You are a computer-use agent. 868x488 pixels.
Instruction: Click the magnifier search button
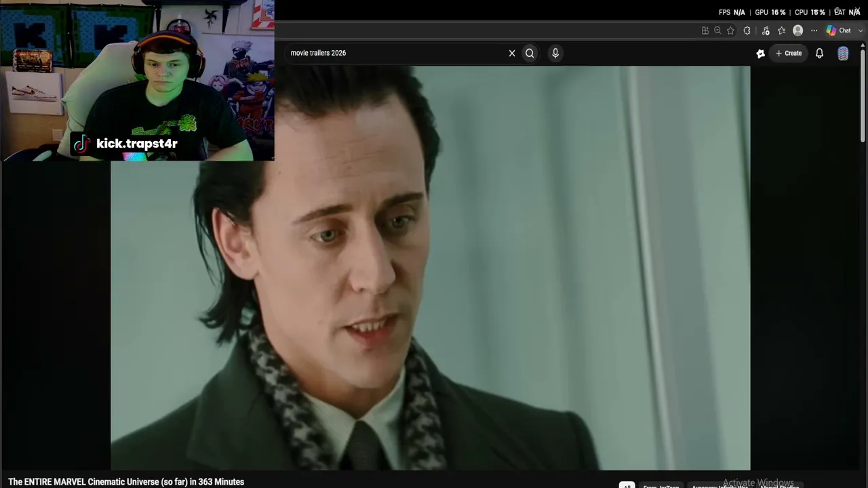(x=530, y=53)
